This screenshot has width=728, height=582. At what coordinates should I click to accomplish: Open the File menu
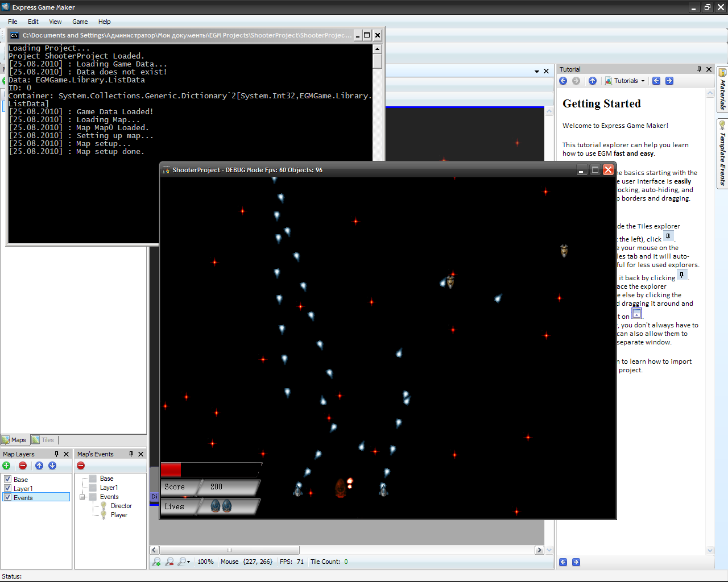click(13, 22)
